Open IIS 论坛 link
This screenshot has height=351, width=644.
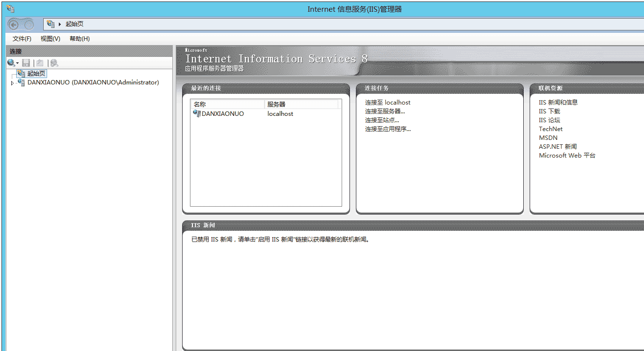point(549,120)
